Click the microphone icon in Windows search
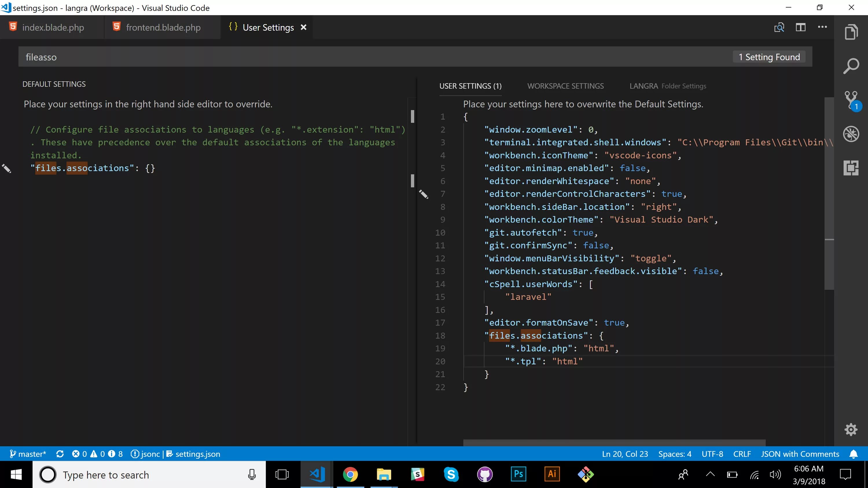This screenshot has width=868, height=488. (252, 474)
